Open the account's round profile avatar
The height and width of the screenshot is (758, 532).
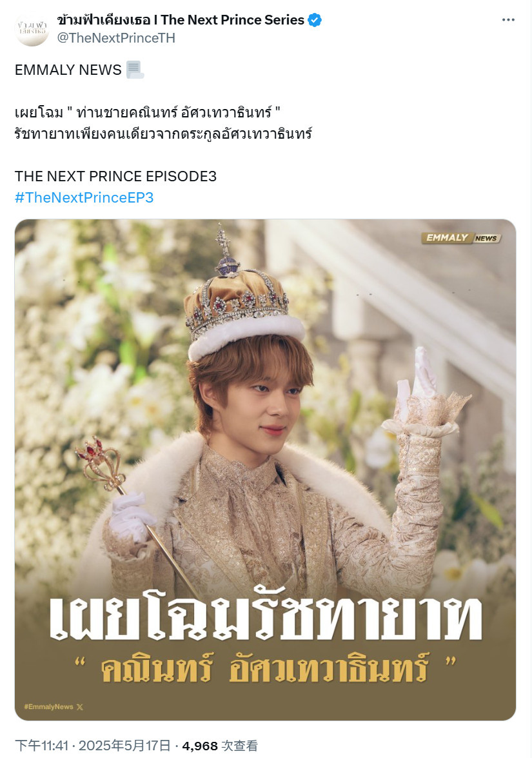(x=32, y=29)
